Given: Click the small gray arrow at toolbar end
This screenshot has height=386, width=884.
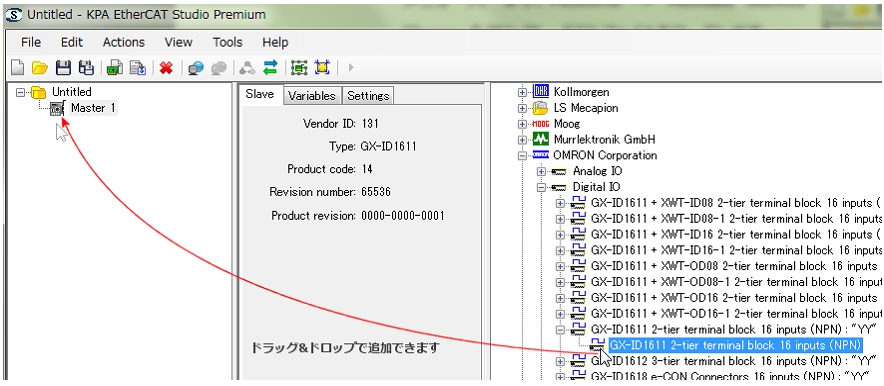Looking at the screenshot, I should pyautogui.click(x=351, y=68).
